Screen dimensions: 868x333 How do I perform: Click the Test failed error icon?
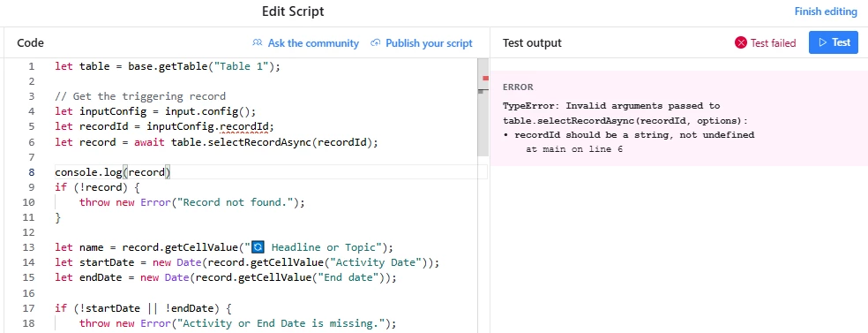point(741,42)
